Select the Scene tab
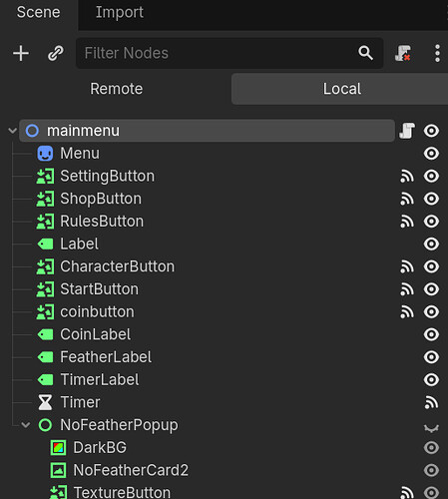448x499 pixels. click(x=39, y=12)
